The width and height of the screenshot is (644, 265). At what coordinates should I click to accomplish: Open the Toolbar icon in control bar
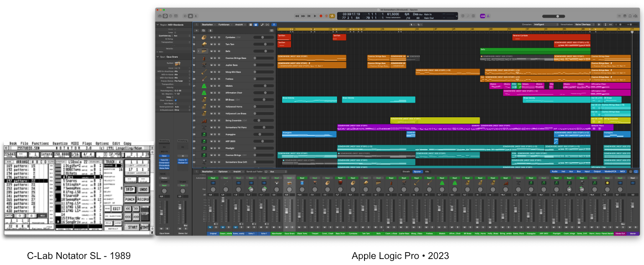176,16
